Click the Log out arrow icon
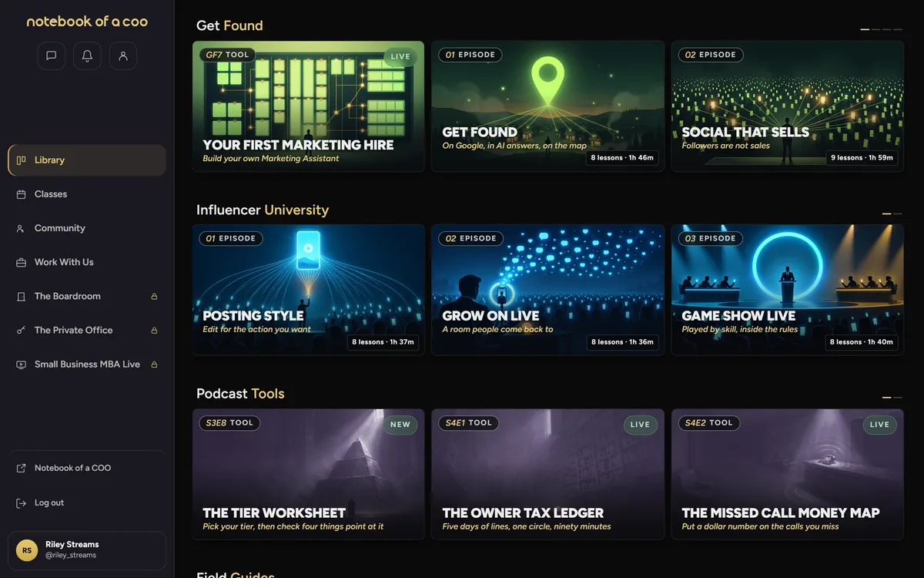This screenshot has width=924, height=578. [22, 502]
